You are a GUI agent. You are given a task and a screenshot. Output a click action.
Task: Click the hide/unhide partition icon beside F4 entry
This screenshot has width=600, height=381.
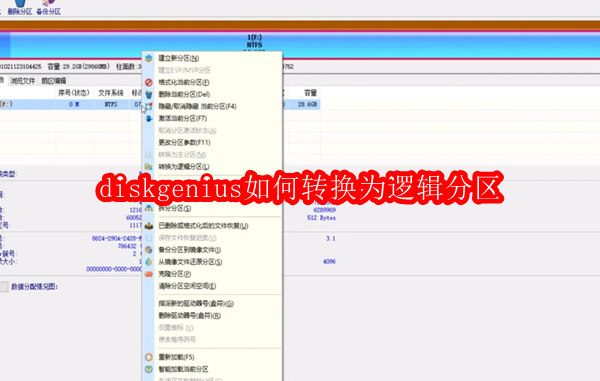[149, 106]
